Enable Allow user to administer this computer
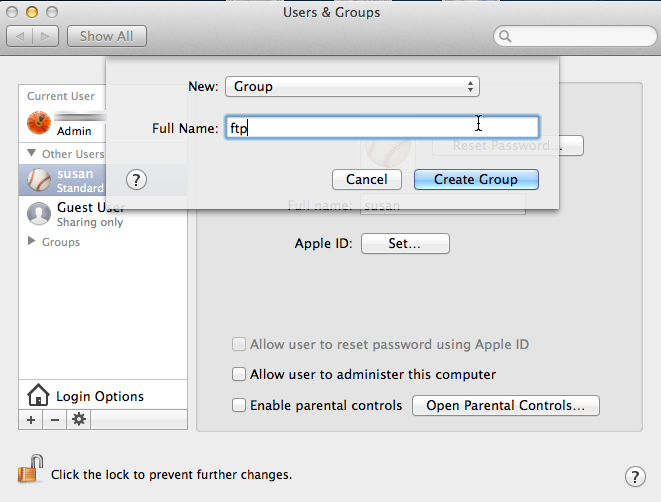Image resolution: width=661 pixels, height=502 pixels. tap(239, 375)
